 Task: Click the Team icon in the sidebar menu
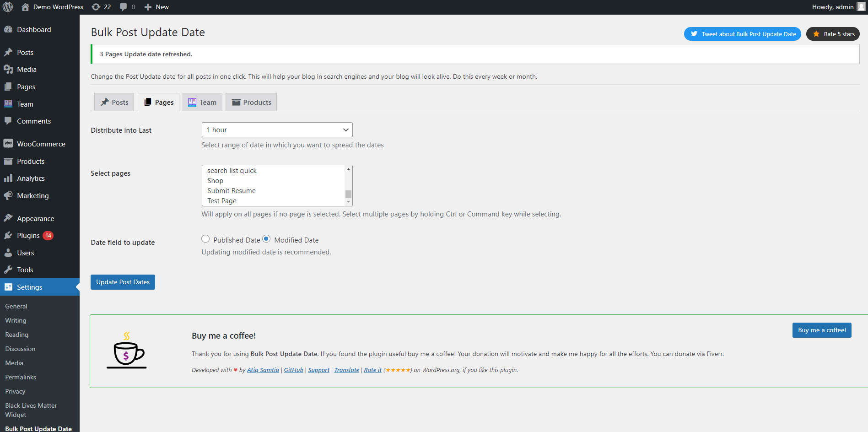point(8,104)
